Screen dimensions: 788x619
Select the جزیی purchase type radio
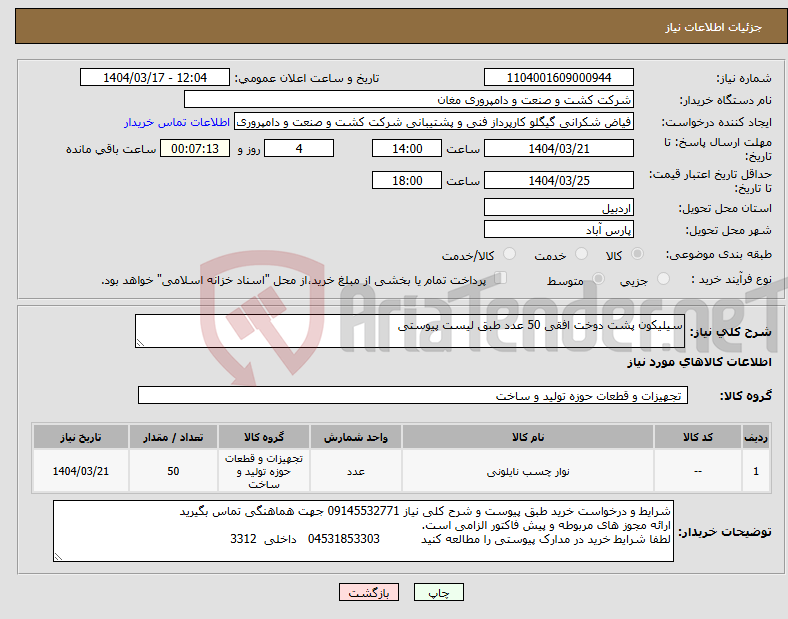coord(663,278)
